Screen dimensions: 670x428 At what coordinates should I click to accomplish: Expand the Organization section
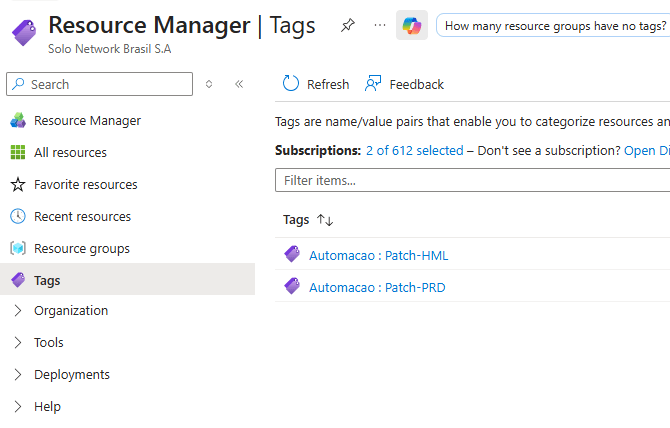(70, 311)
